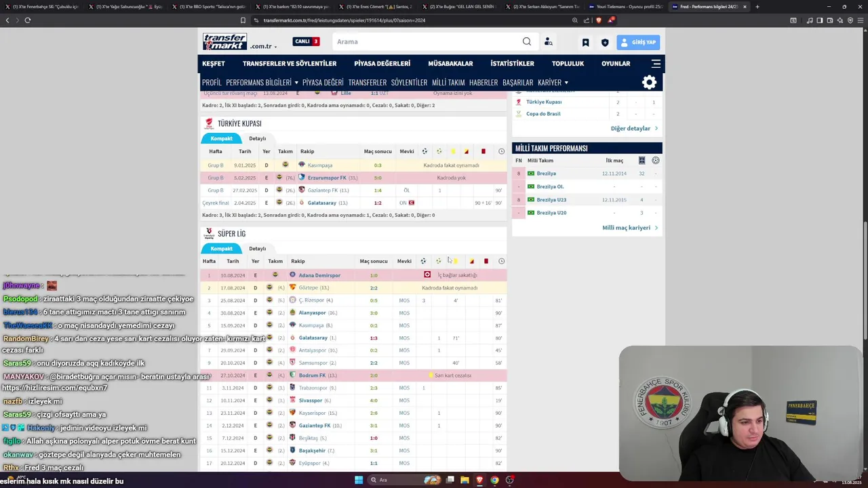The height and width of the screenshot is (488, 868).
Task: Open the PİYASA DEĞERLERİ menu
Action: 382,64
